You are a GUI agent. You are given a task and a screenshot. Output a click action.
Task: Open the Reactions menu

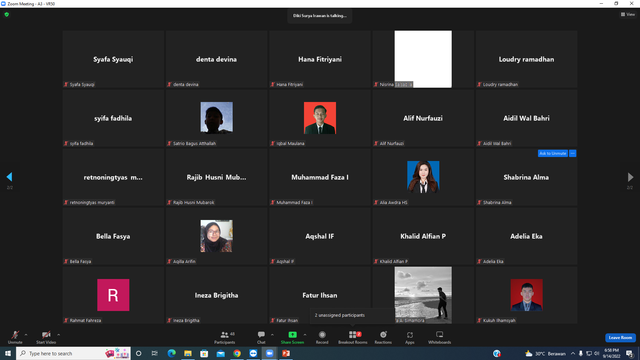click(x=383, y=337)
